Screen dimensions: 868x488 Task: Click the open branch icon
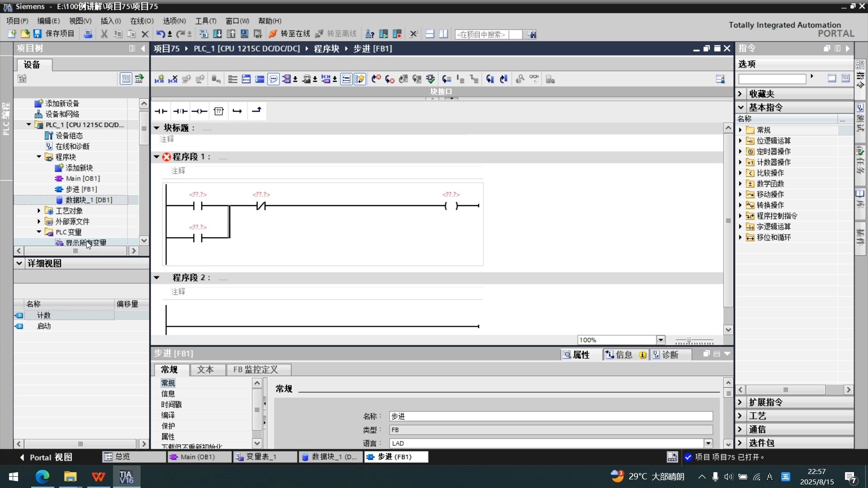[x=237, y=111]
